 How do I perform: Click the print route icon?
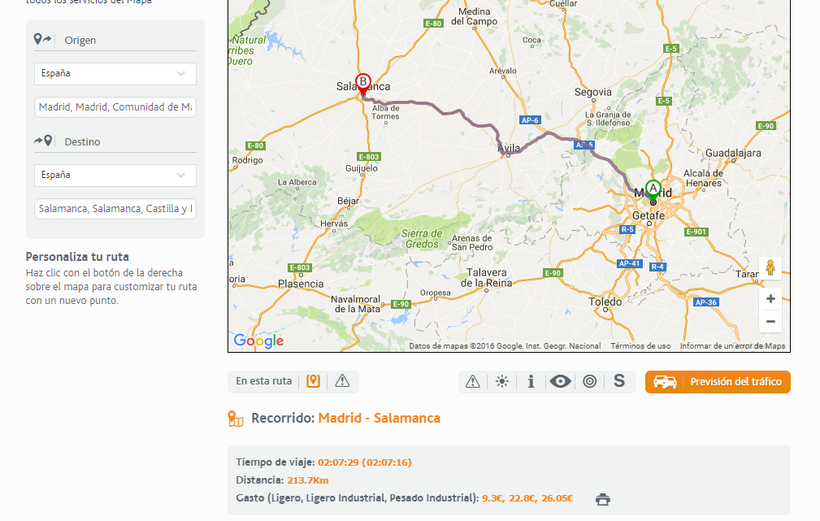pos(602,499)
